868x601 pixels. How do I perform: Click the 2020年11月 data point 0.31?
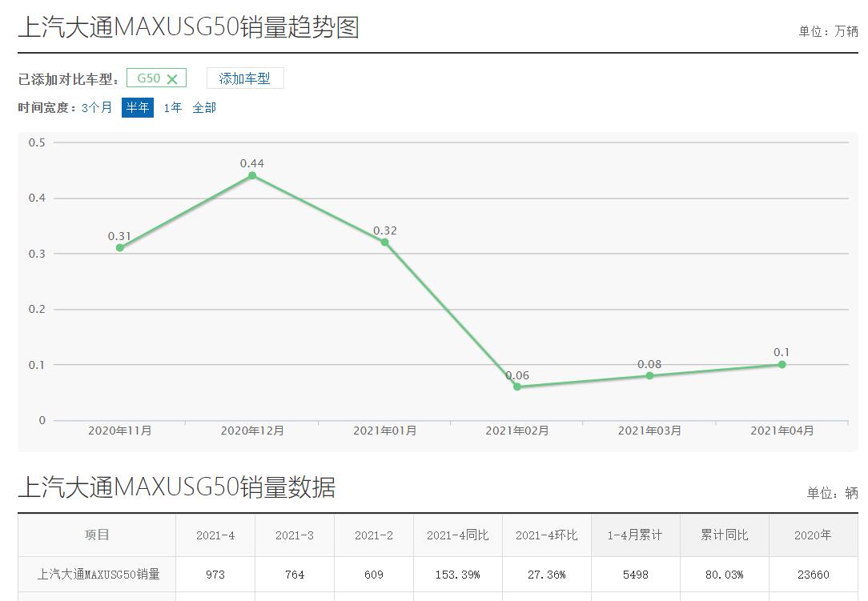click(x=119, y=247)
